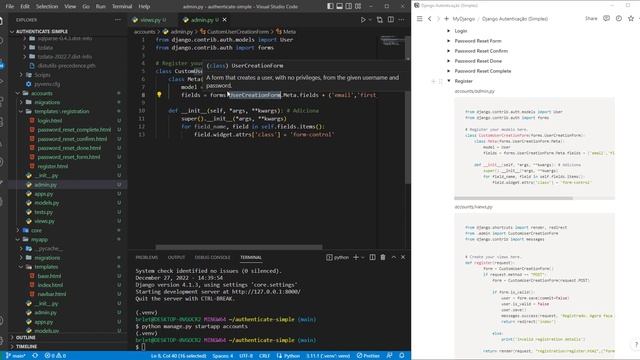
Task: Click CRLF line ending status
Action: tap(264, 356)
